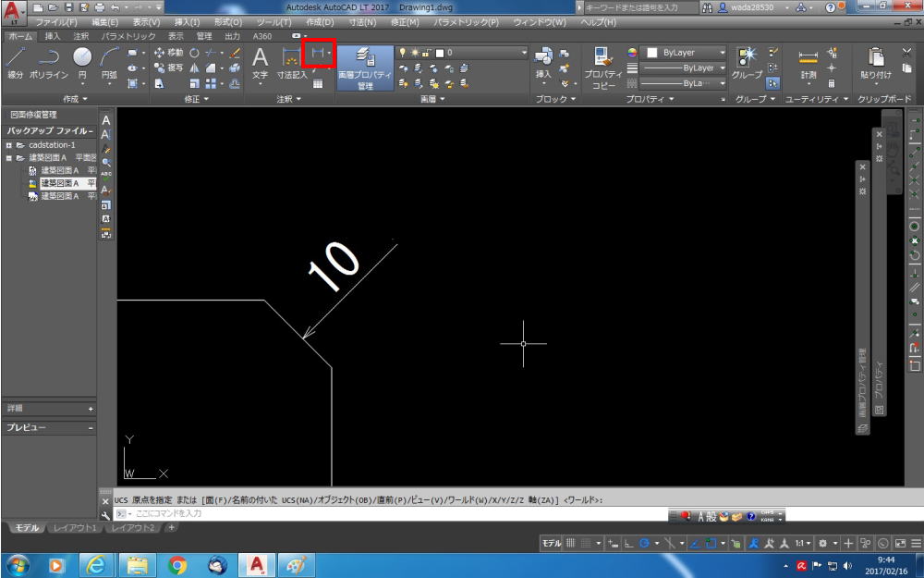Expand the 作成 panel dropdown
924x578 pixels.
click(x=76, y=99)
